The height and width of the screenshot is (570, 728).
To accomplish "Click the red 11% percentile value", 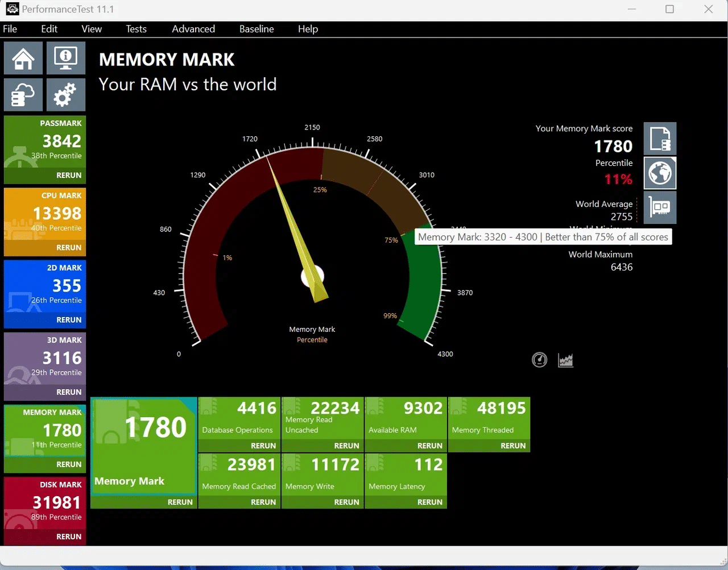I will [x=618, y=180].
